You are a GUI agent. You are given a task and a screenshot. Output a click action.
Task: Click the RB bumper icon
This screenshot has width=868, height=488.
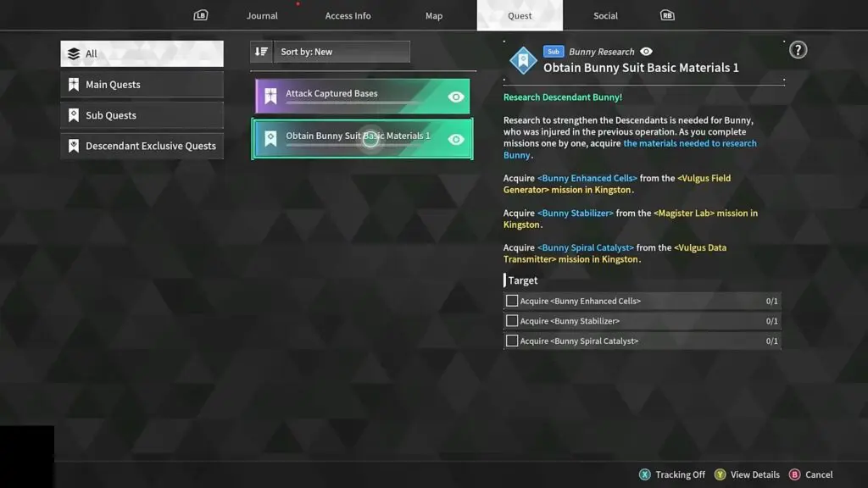click(x=667, y=15)
